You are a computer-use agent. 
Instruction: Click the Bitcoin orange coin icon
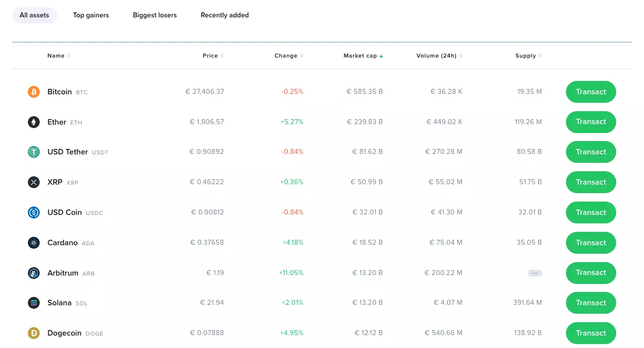[x=33, y=92]
